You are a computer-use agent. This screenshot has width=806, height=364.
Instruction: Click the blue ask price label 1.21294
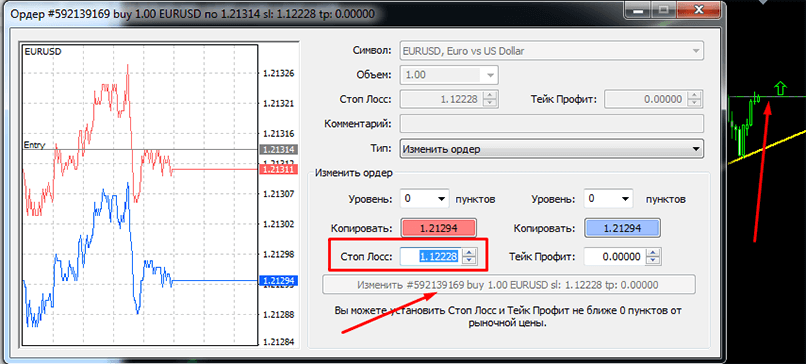[x=279, y=281]
